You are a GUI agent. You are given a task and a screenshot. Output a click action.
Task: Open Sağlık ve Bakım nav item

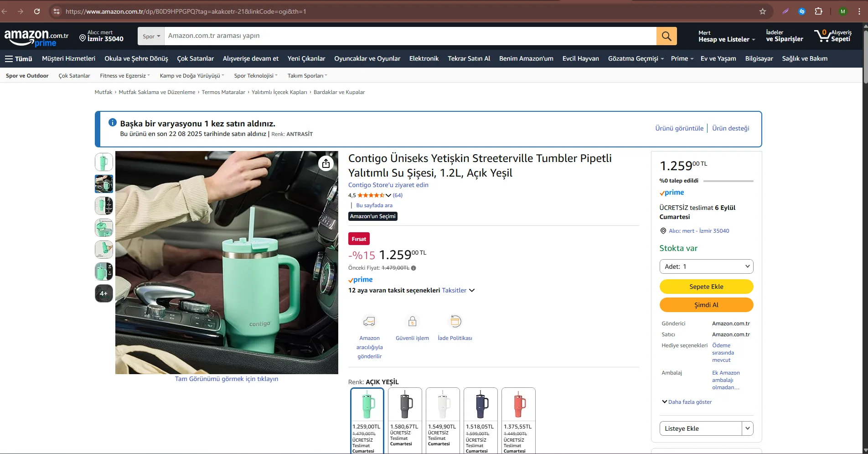(805, 59)
